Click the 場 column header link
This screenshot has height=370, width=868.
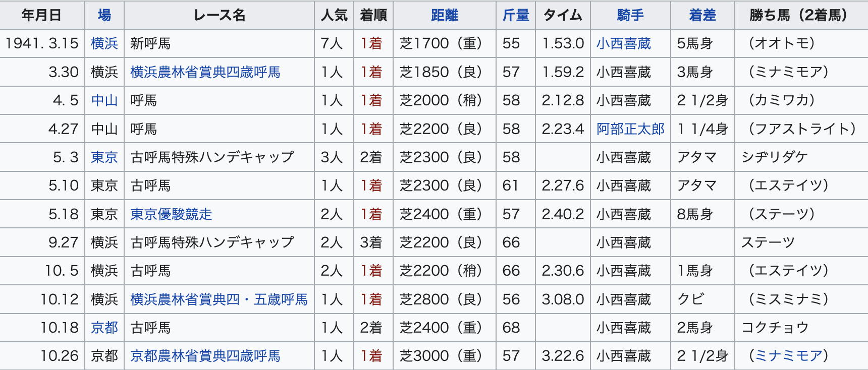[104, 15]
